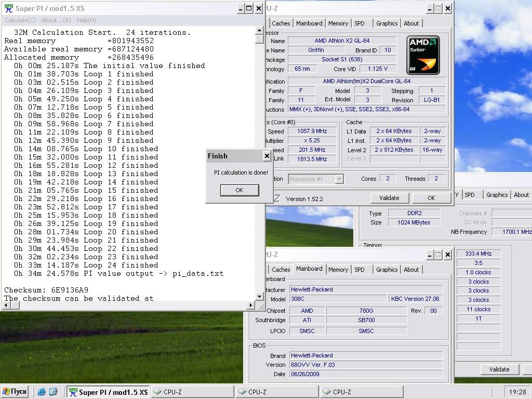
Task: Click right arrow of Super PI horizontal scrollbar
Action: [251, 305]
